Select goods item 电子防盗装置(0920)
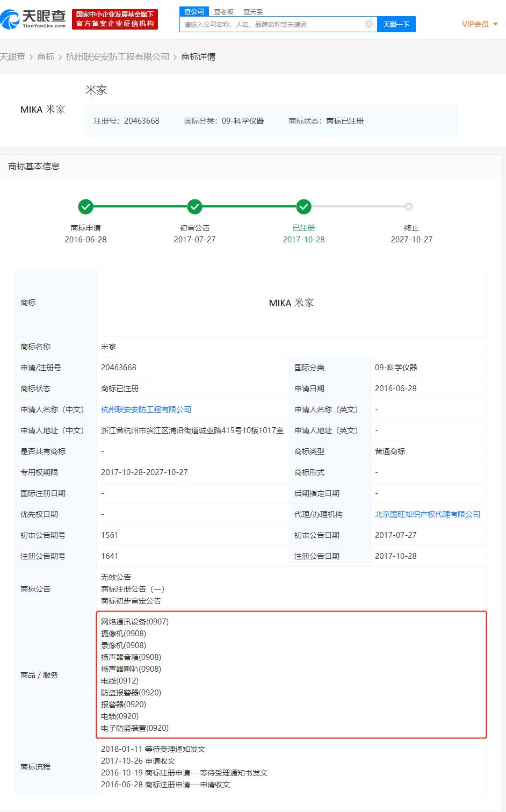 pyautogui.click(x=135, y=728)
